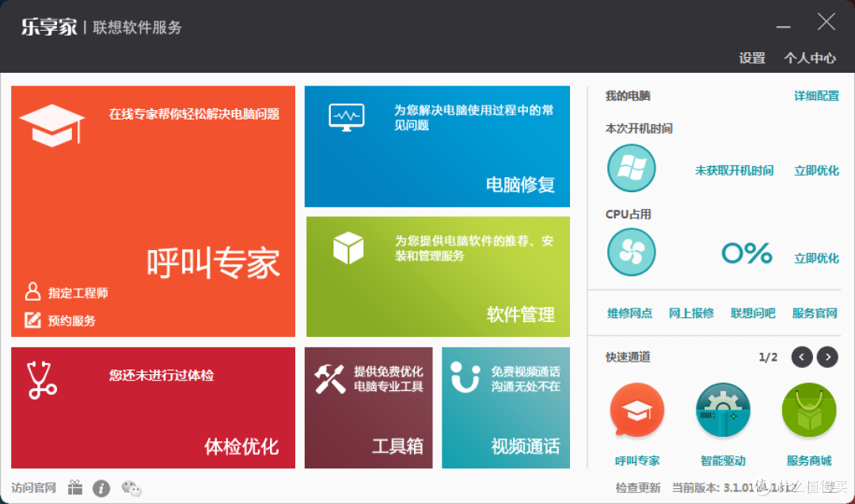The width and height of the screenshot is (855, 504).
Task: Go to previous page of 快速通道
Action: pyautogui.click(x=802, y=357)
